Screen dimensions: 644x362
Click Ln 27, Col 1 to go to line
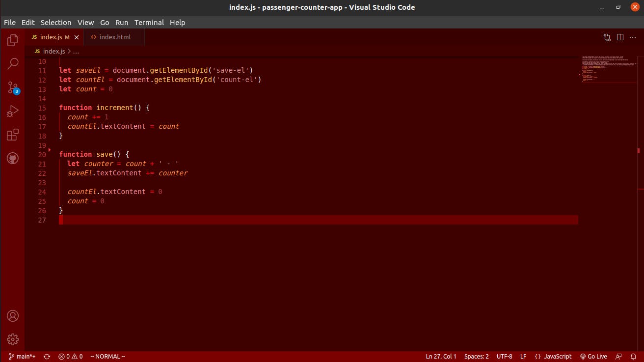point(441,357)
